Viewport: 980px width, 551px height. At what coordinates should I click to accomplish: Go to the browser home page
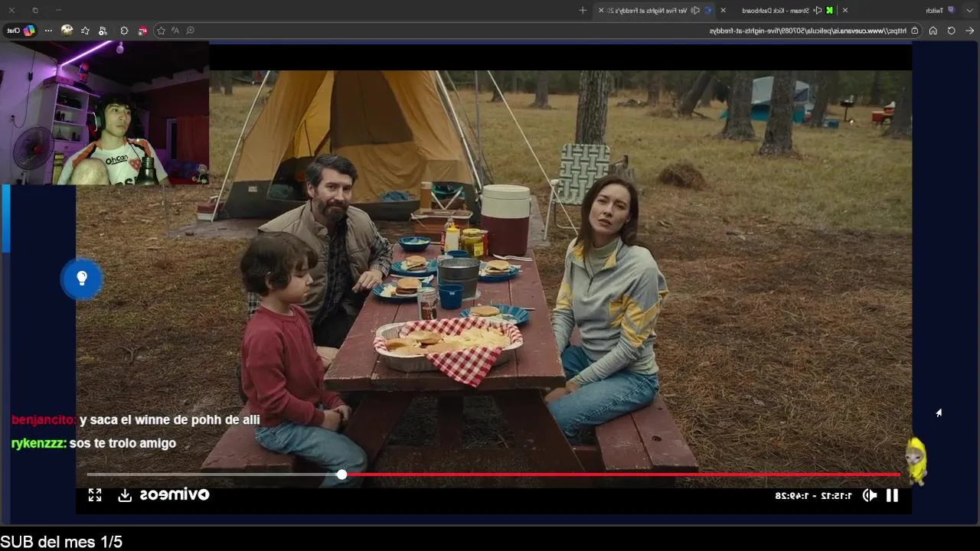pos(933,31)
